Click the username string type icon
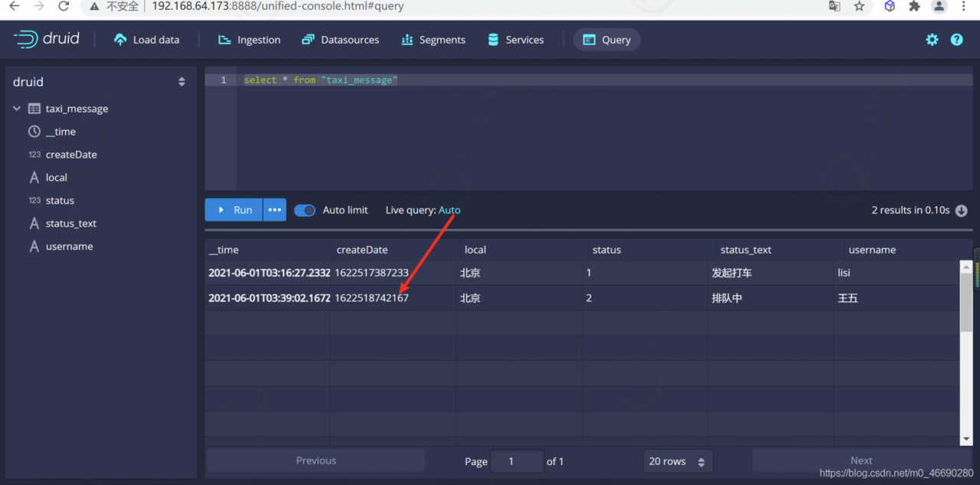Viewport: 980px width, 485px height. pyautogui.click(x=34, y=246)
